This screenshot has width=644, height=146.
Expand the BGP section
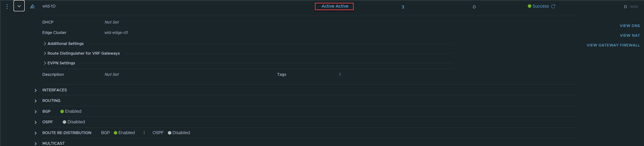pyautogui.click(x=36, y=112)
